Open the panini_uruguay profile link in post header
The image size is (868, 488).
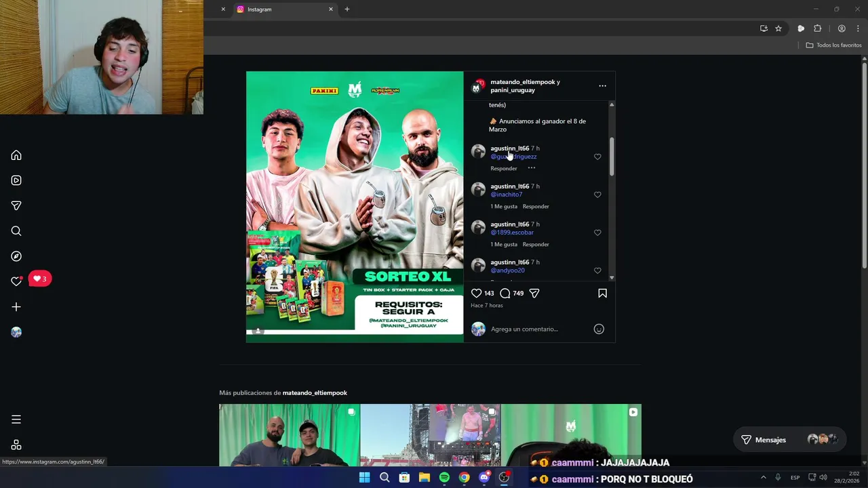513,90
